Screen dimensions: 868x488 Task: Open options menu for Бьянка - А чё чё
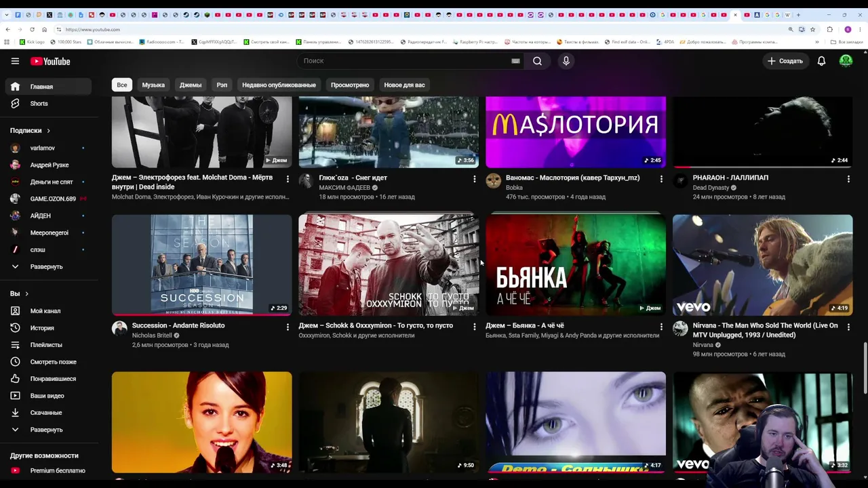click(x=661, y=327)
